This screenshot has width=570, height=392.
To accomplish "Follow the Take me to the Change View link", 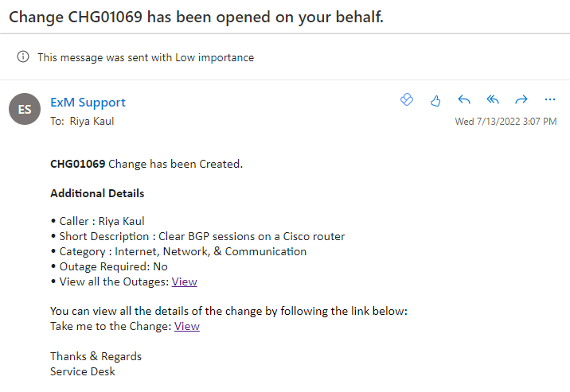I will coord(187,326).
